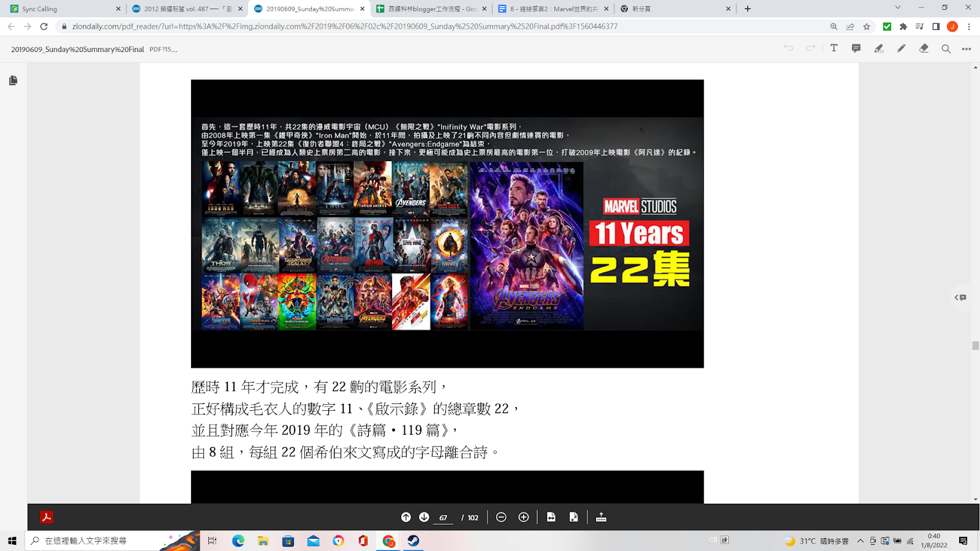Add a comment note with the speech-bubble tool
This screenshot has height=551, width=980.
[x=856, y=48]
